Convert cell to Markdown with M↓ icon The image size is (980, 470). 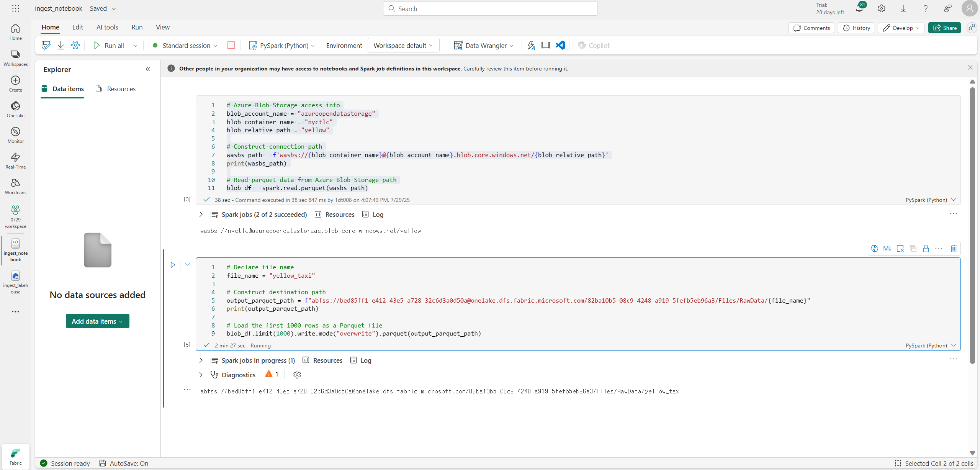[887, 249]
